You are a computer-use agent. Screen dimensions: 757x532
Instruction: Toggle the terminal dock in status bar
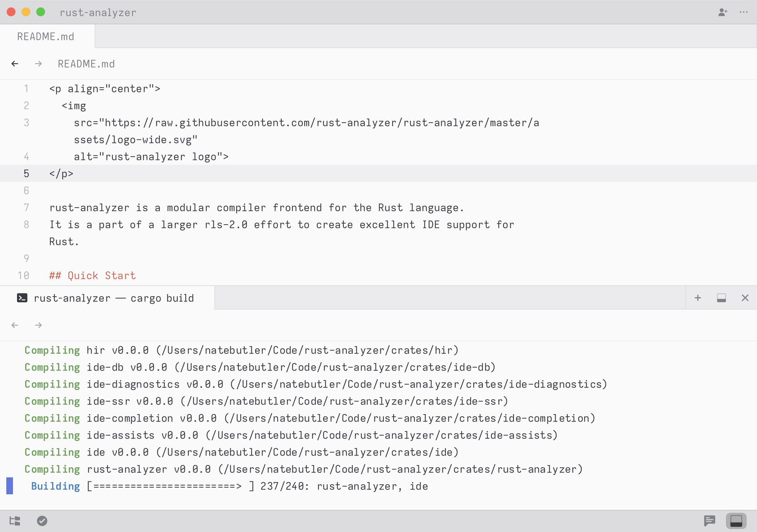coord(736,521)
